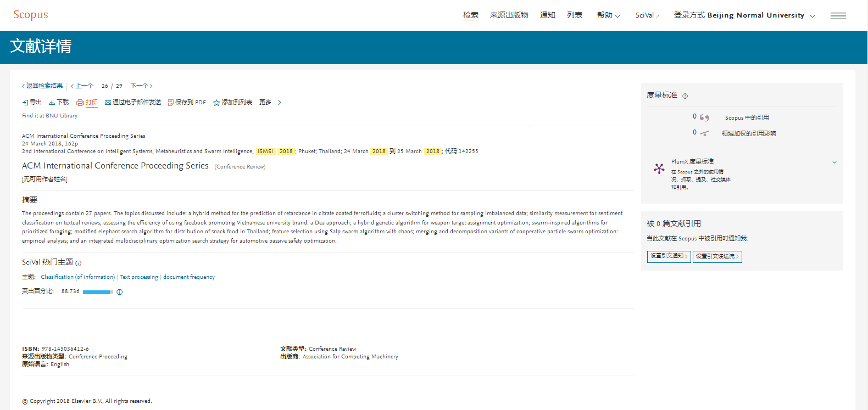
Task: Open topic document frequency
Action: click(x=189, y=277)
